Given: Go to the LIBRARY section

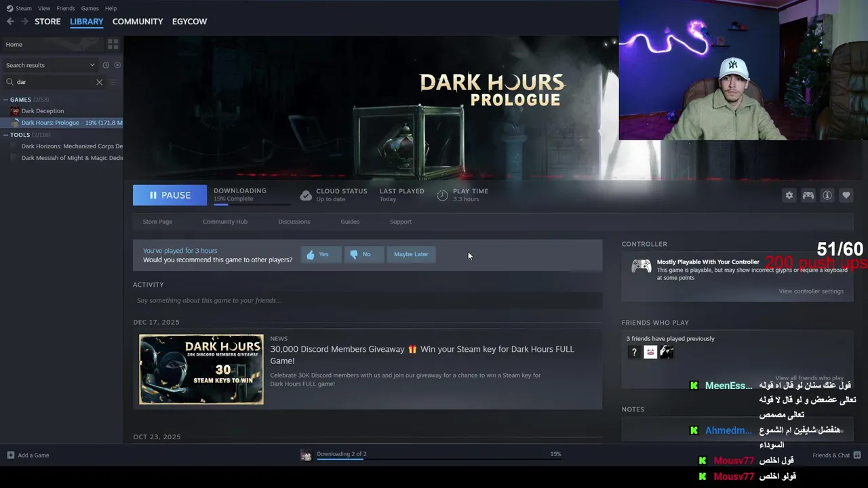Looking at the screenshot, I should pyautogui.click(x=87, y=22).
